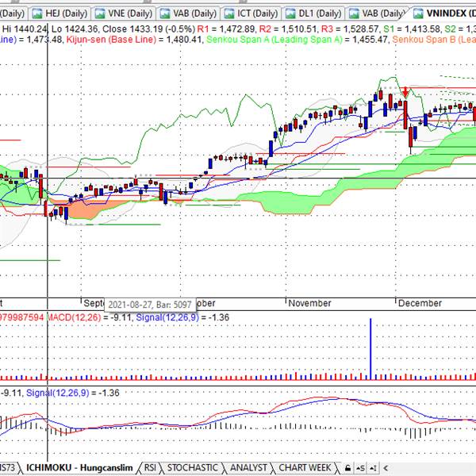Screen dimensions: 476x476
Task: Click the "R1 = 1,472.89" resistance value
Action: tap(226, 29)
